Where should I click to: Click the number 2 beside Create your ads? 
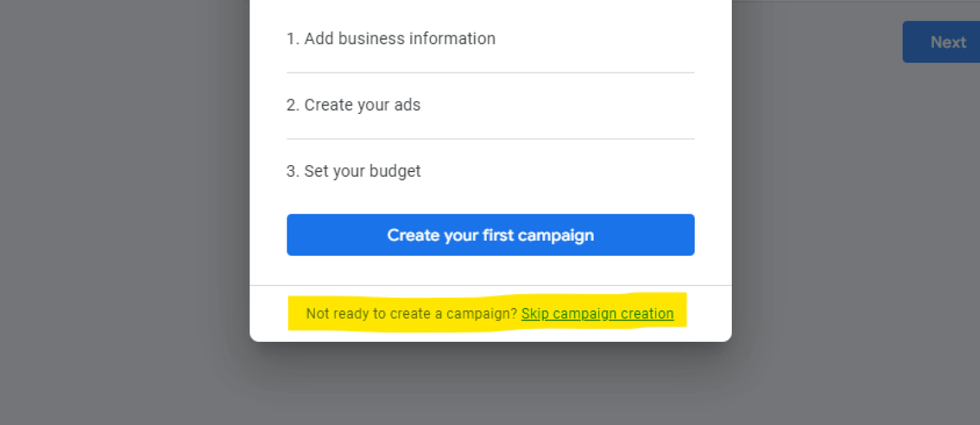click(x=291, y=105)
